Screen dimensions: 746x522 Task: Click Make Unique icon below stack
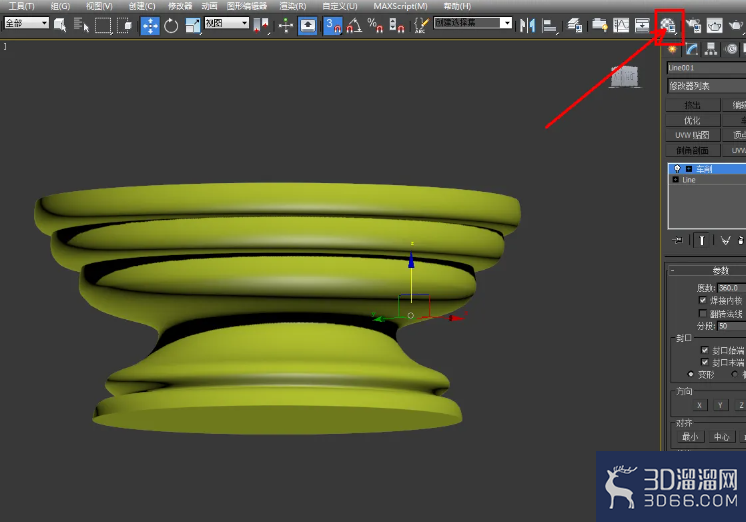725,240
